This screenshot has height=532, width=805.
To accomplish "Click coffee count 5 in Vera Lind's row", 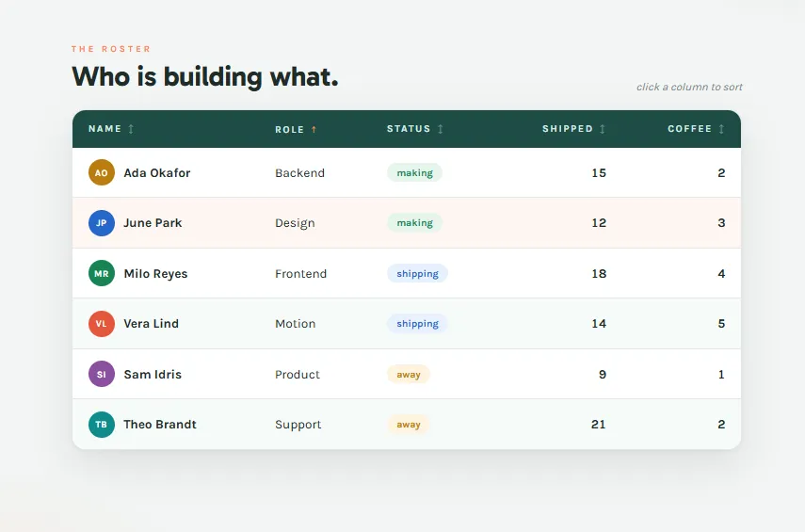I will (x=721, y=324).
